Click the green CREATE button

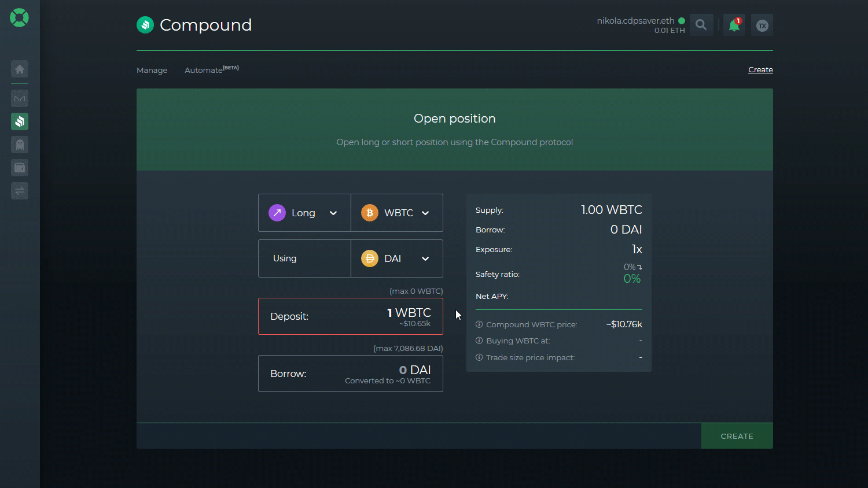tap(737, 436)
